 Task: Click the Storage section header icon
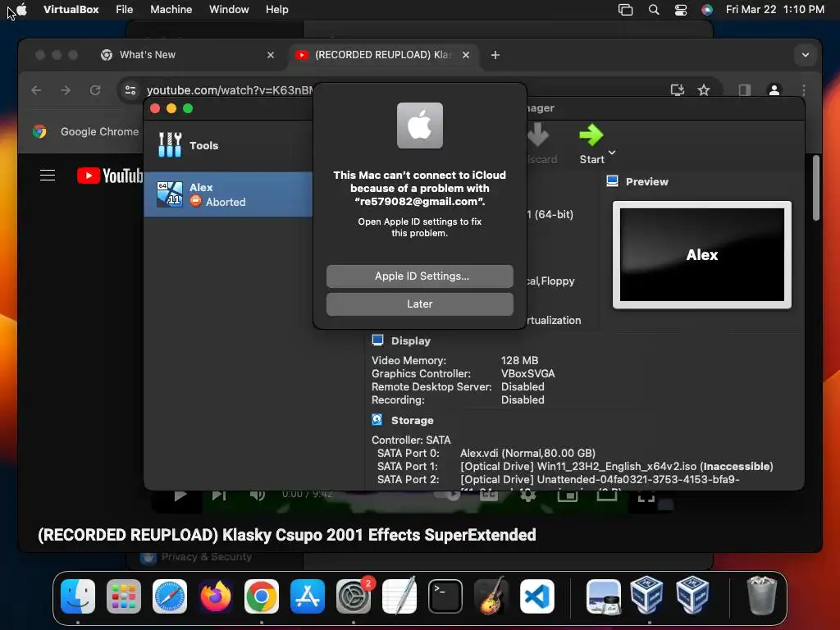(377, 419)
